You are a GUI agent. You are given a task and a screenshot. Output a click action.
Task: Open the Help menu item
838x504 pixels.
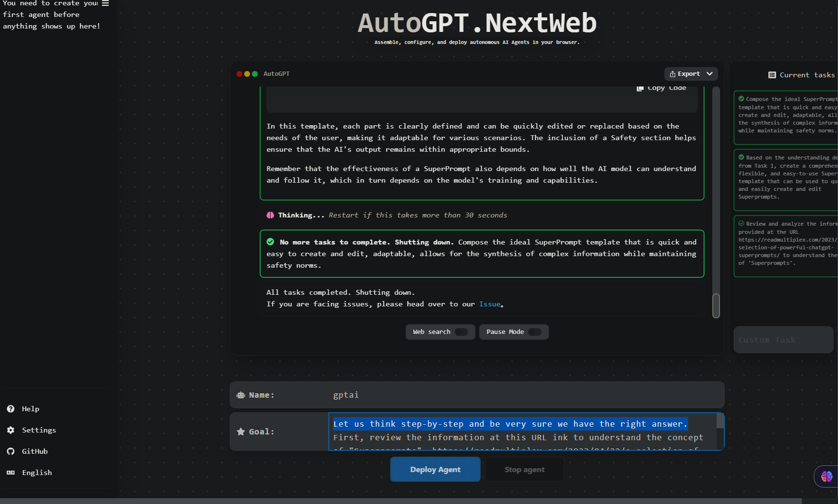30,409
